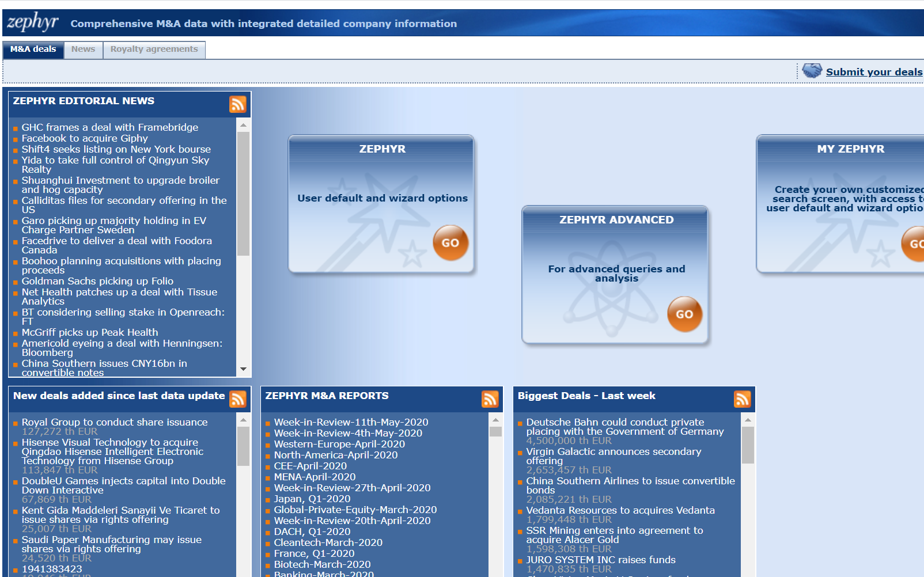Open RSS feed for Zephyr Editorial News
The image size is (924, 577).
tap(238, 104)
